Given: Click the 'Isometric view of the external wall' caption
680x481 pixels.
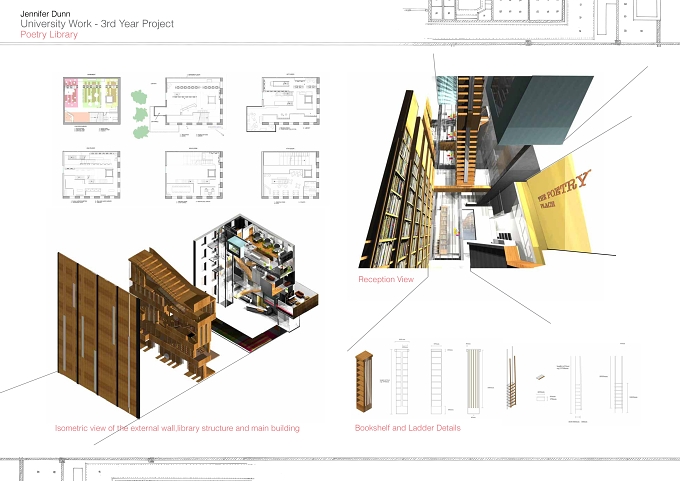Looking at the screenshot, I should click(177, 428).
